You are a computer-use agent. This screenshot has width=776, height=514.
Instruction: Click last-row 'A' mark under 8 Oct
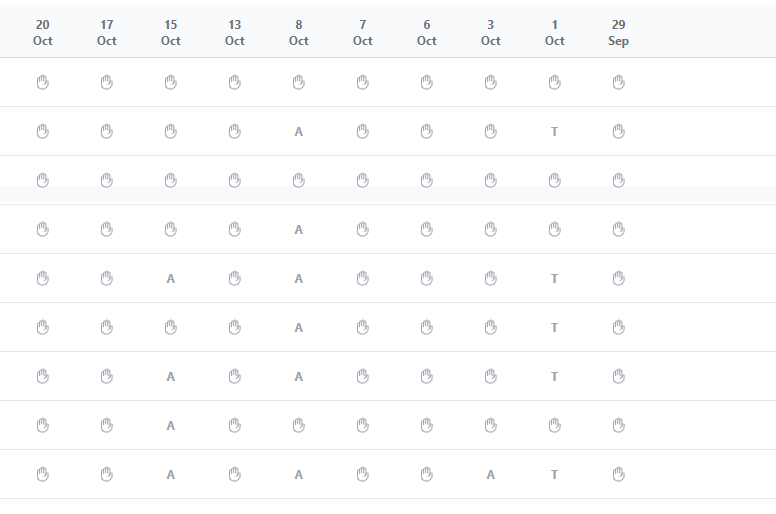pyautogui.click(x=298, y=475)
